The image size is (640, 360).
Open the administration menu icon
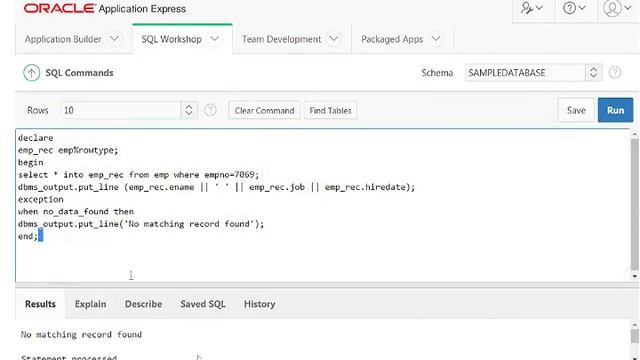pos(531,8)
